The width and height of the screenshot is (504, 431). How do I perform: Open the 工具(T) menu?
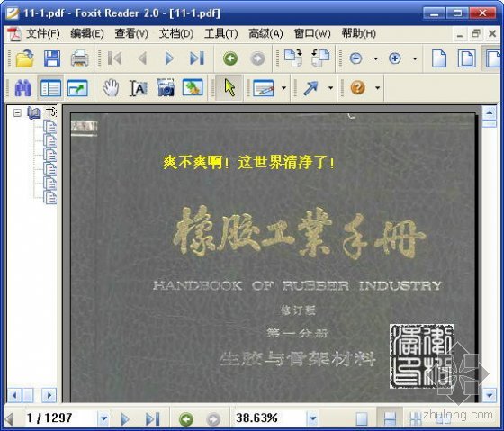point(220,33)
